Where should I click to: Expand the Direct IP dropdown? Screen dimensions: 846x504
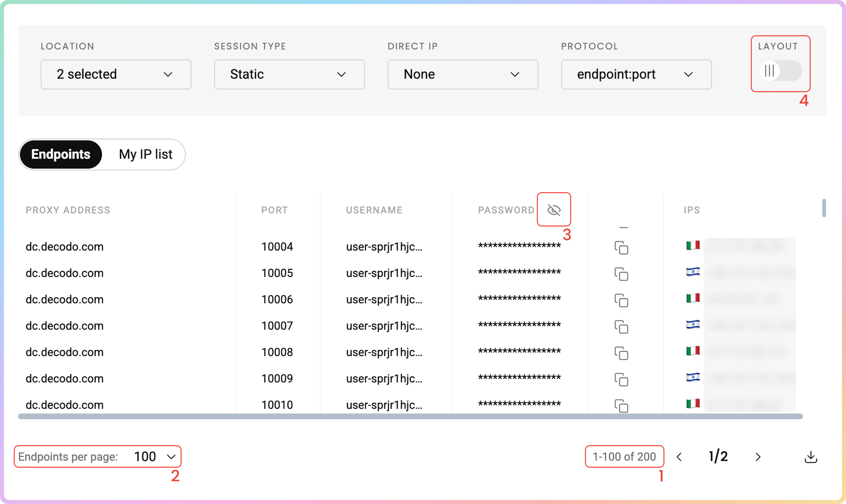pyautogui.click(x=463, y=74)
